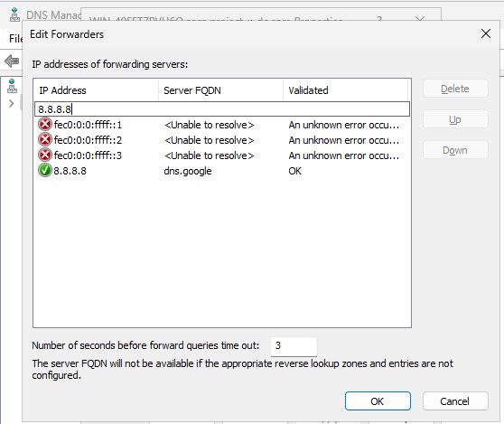This screenshot has width=504, height=424.
Task: Click the DNS Manager title bar icon
Action: pyautogui.click(x=14, y=15)
